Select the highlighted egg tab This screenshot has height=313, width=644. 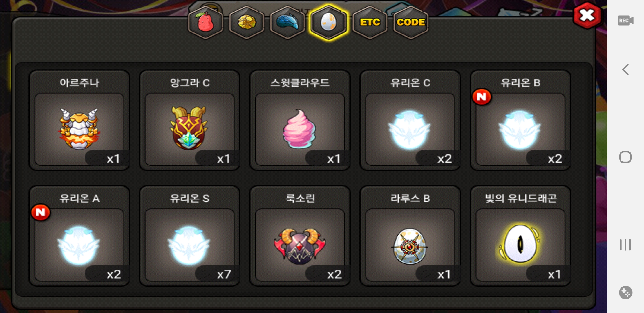328,22
